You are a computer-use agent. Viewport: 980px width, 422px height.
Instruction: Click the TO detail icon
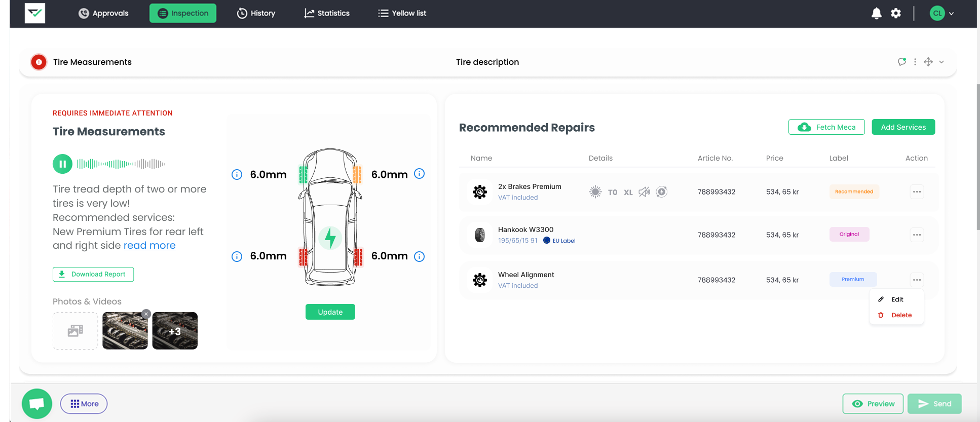[613, 193]
